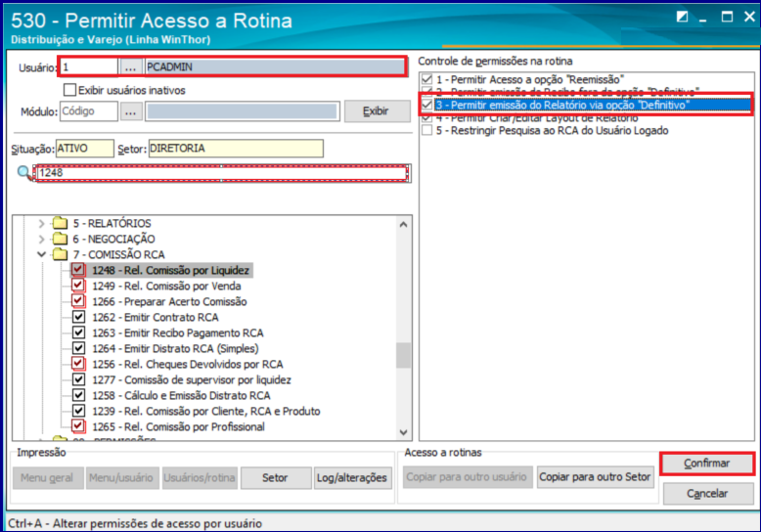
Task: Click tree scrollbar up arrow
Action: point(403,225)
